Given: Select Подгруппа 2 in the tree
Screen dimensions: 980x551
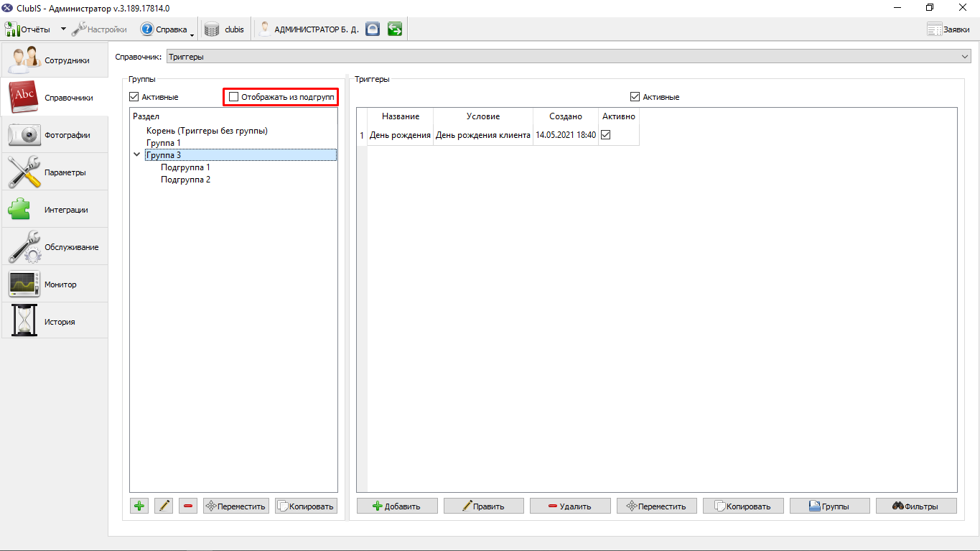Looking at the screenshot, I should click(185, 180).
